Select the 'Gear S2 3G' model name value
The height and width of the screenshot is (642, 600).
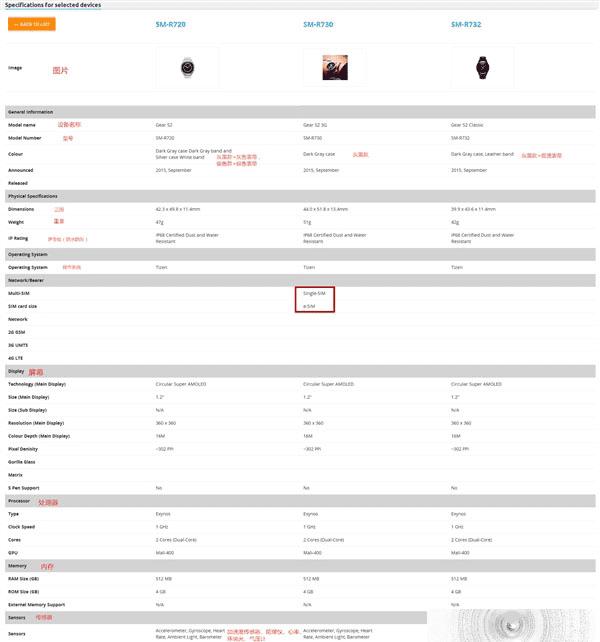tap(315, 125)
